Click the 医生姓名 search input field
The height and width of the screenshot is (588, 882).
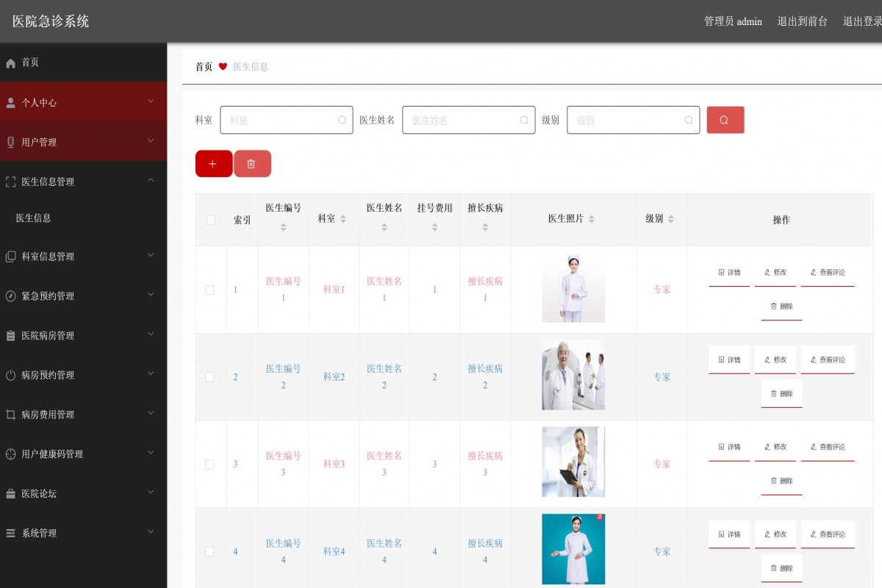[468, 120]
